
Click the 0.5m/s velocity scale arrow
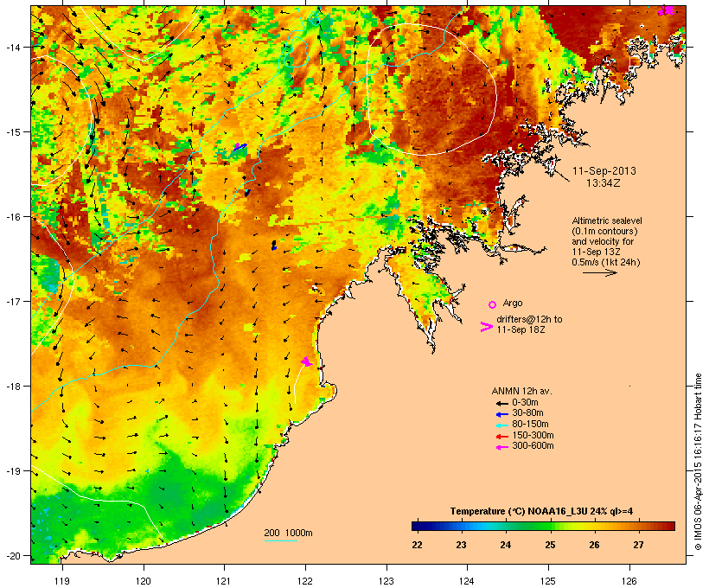(599, 272)
